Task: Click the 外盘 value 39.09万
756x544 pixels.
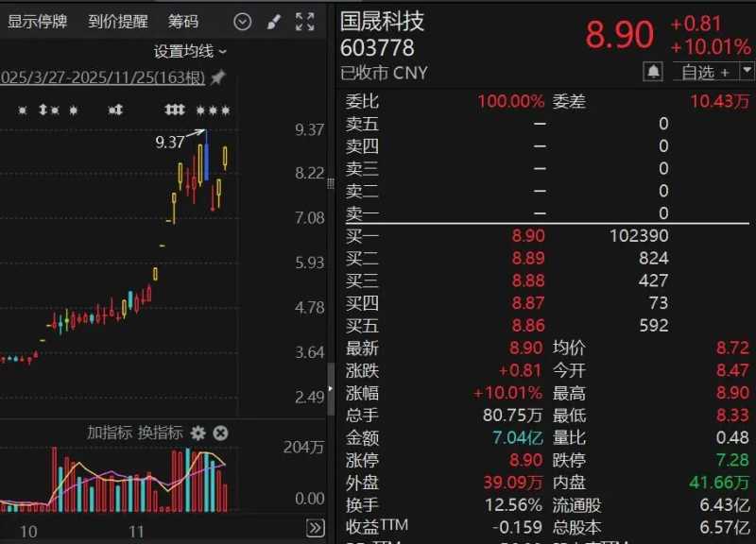Action: click(x=513, y=483)
